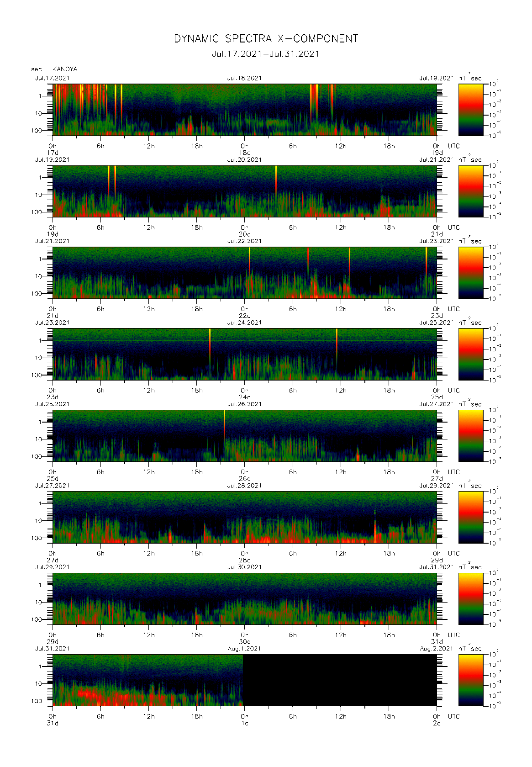Click the 22d day label
The width and height of the screenshot is (532, 767).
[x=245, y=316]
